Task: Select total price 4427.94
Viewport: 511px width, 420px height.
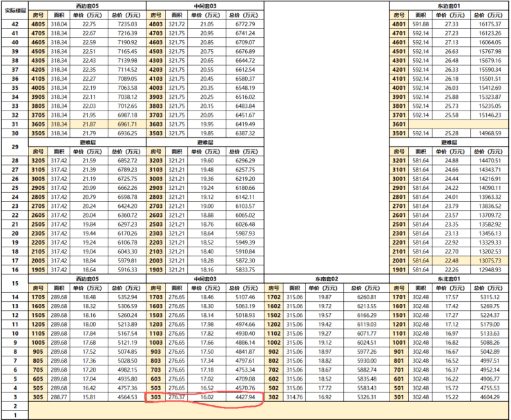Action: coord(245,397)
